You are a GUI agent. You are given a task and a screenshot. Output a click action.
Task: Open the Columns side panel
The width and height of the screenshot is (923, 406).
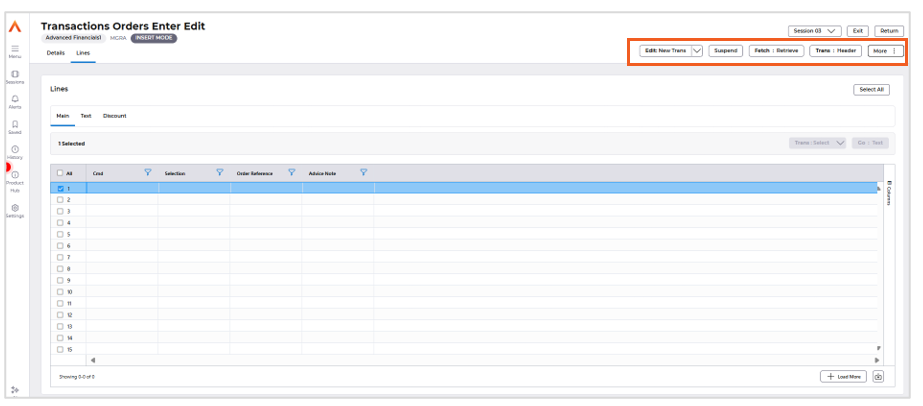pyautogui.click(x=889, y=192)
